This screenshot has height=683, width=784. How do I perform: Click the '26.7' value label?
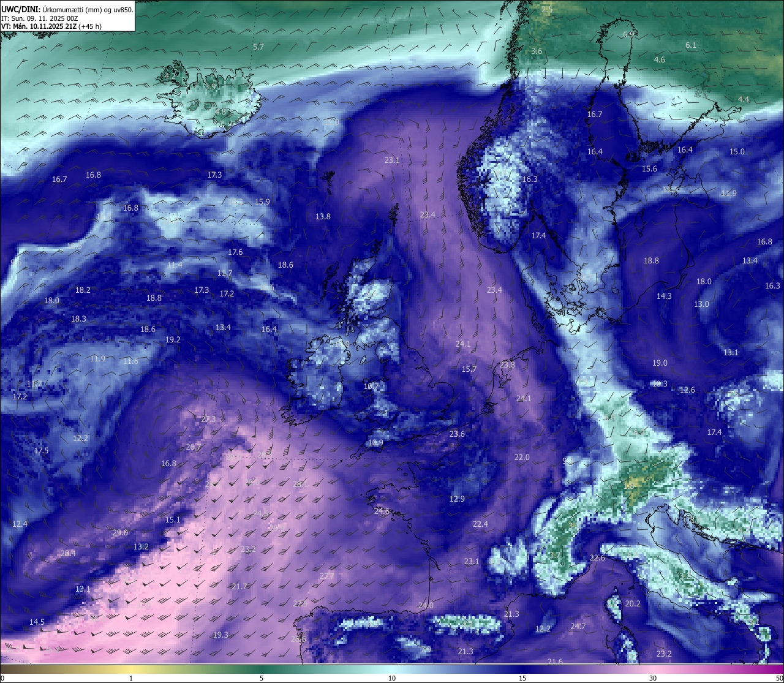194,447
